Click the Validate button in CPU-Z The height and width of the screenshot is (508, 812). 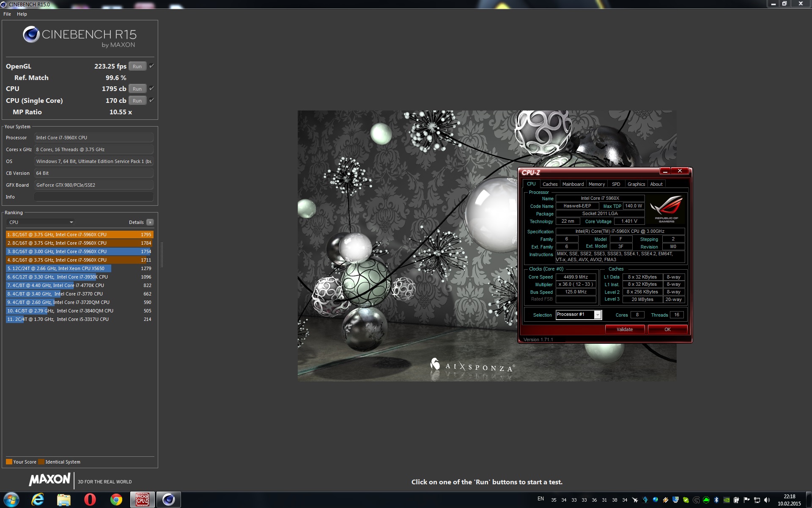[624, 329]
